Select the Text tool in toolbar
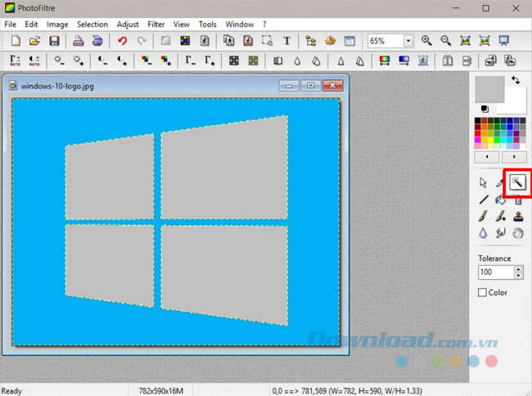The height and width of the screenshot is (396, 532). [287, 41]
